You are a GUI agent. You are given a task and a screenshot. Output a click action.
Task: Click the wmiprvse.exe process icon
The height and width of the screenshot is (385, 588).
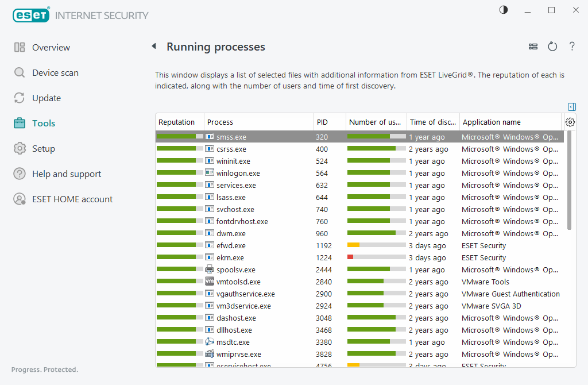[210, 354]
